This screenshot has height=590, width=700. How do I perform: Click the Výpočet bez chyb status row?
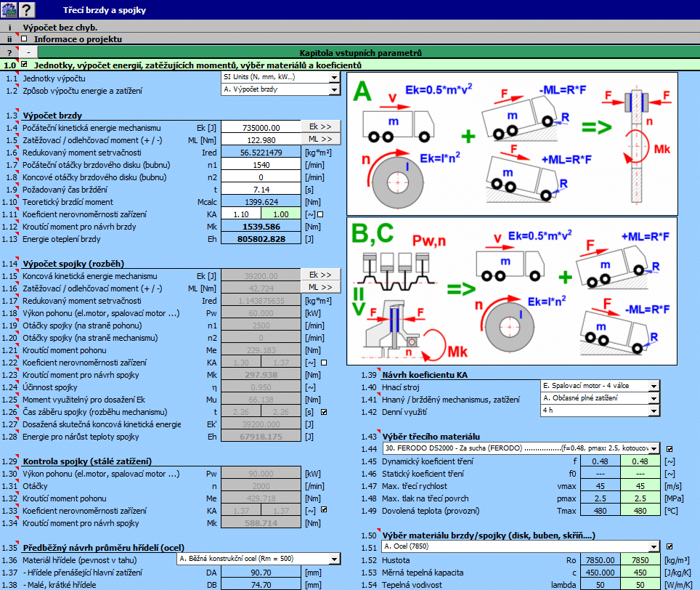coord(350,27)
